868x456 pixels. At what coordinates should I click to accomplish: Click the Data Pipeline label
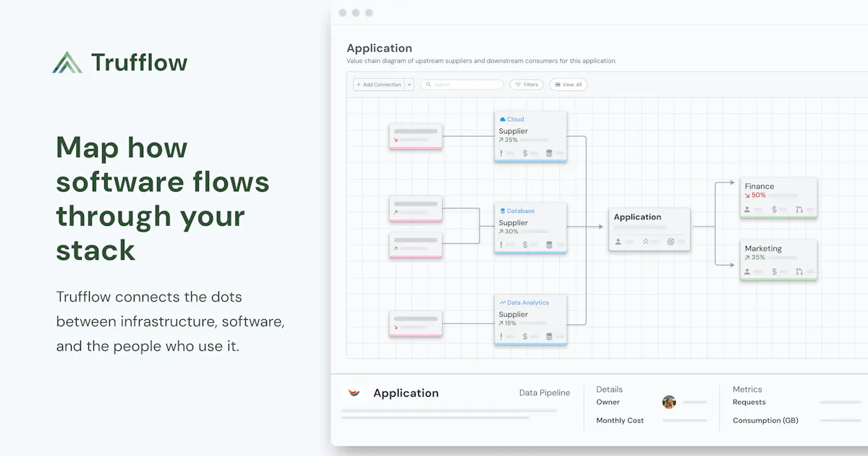pos(545,393)
